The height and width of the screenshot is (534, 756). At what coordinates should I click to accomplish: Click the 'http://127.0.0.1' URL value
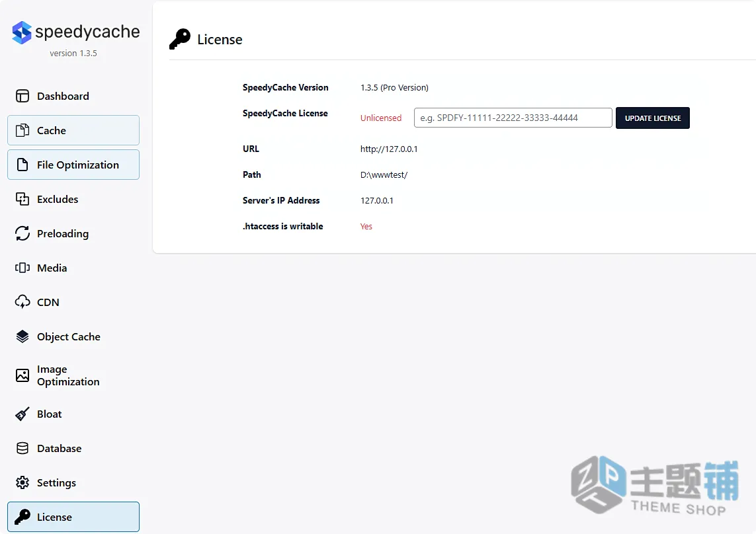pyautogui.click(x=389, y=149)
